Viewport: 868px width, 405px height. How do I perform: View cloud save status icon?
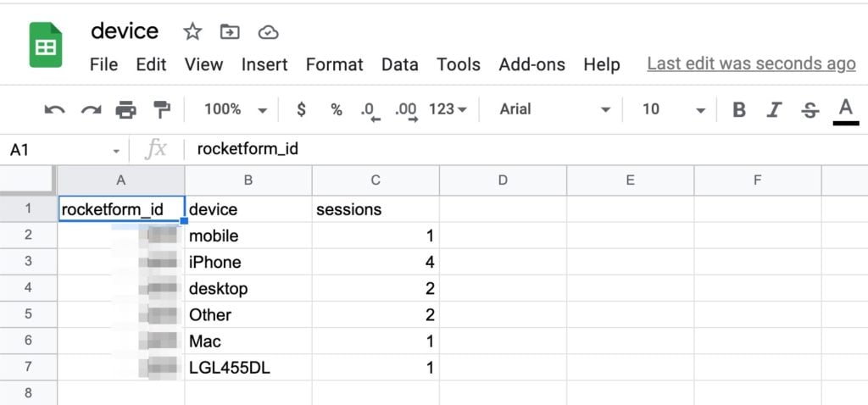(268, 32)
